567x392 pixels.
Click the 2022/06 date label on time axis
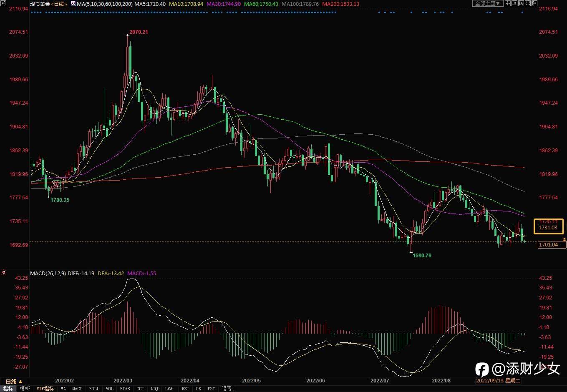point(315,380)
